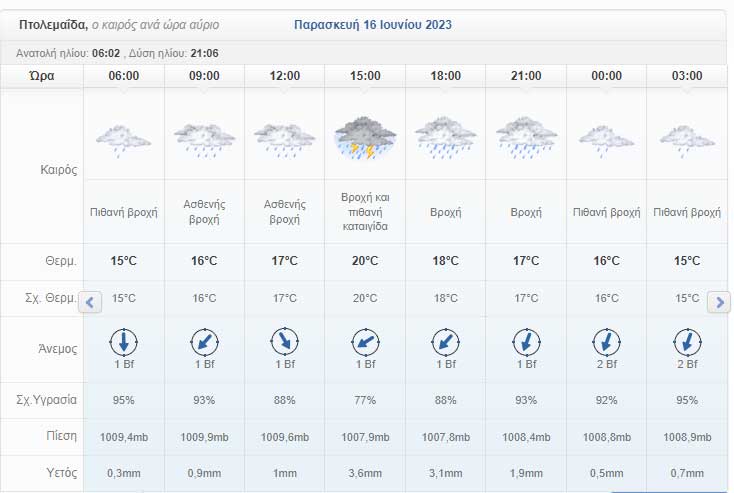Click the Άνεμος row label

[x=58, y=349]
